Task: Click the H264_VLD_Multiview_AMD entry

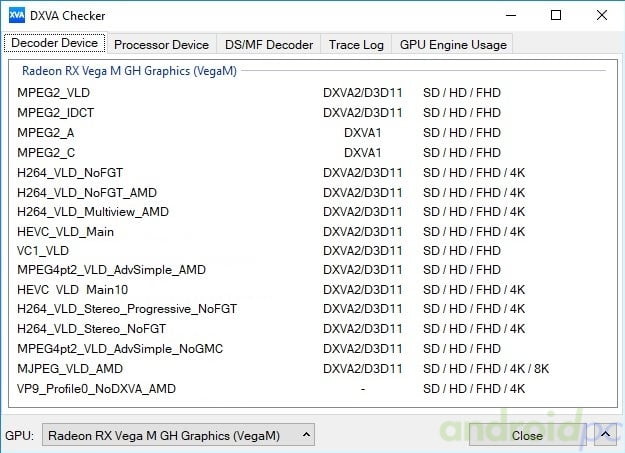Action: 93,212
